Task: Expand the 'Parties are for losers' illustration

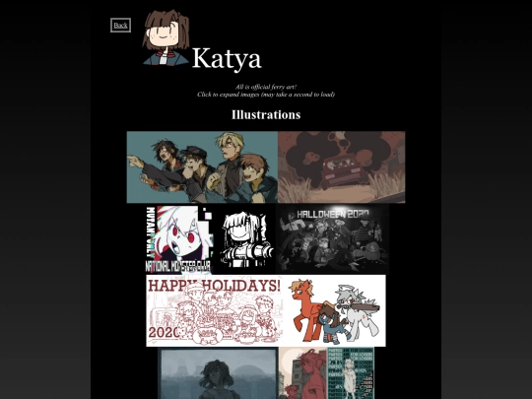Action: (351, 372)
